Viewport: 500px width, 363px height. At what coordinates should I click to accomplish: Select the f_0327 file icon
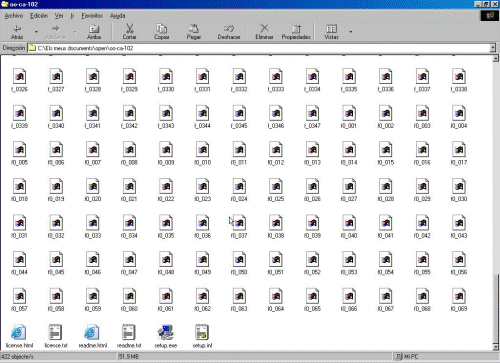click(56, 76)
